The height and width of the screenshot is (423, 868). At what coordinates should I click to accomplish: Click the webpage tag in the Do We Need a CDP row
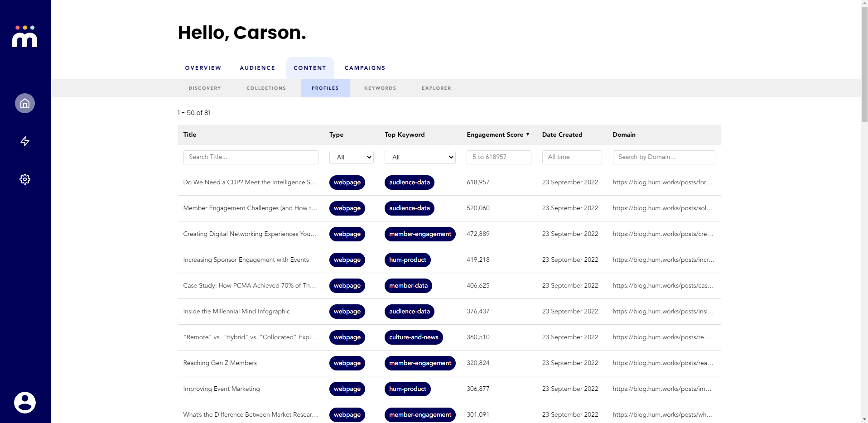[347, 183]
